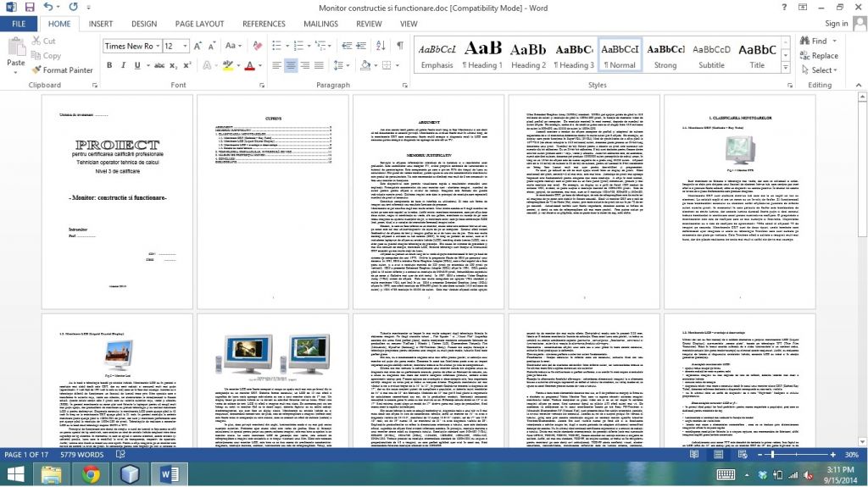Switch to the PAGE LAYOUT tab
This screenshot has height=487, width=868.
199,24
